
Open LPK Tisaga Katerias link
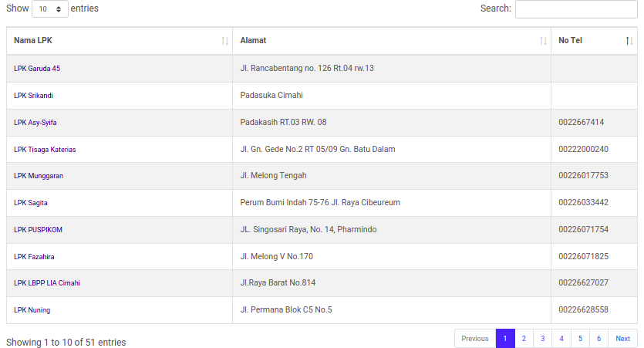pos(45,150)
